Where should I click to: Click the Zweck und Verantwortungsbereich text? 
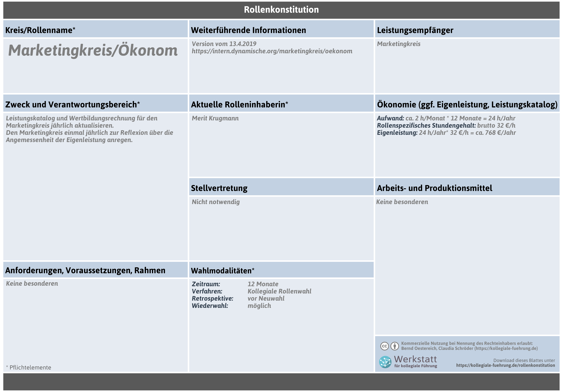pyautogui.click(x=90, y=129)
